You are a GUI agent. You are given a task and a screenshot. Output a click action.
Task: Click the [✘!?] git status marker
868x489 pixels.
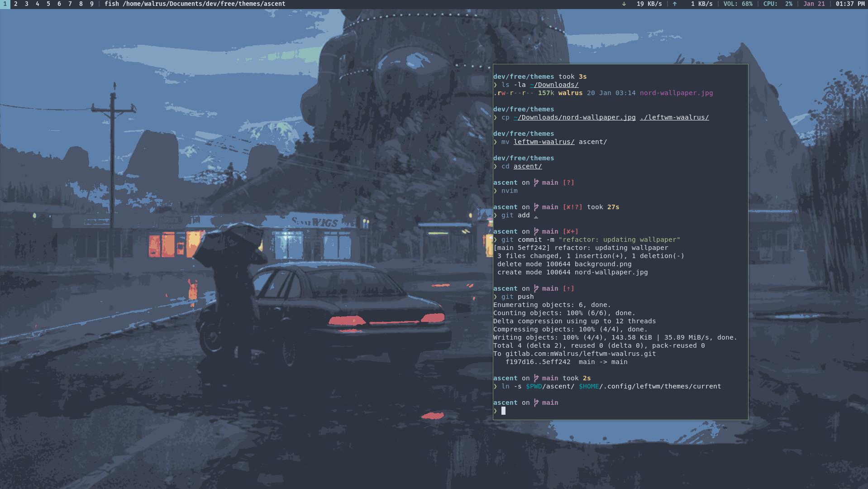tap(572, 207)
